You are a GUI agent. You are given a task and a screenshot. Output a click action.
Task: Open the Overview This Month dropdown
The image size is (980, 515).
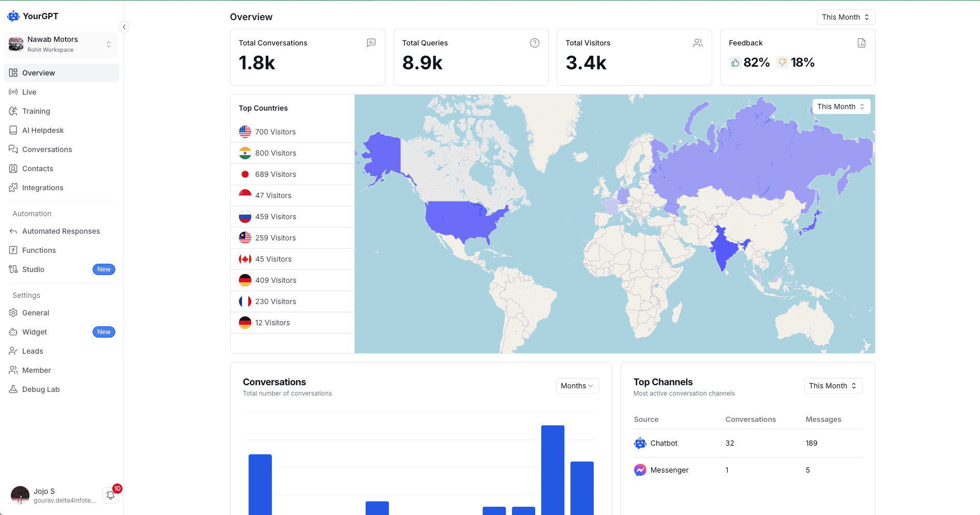[846, 17]
